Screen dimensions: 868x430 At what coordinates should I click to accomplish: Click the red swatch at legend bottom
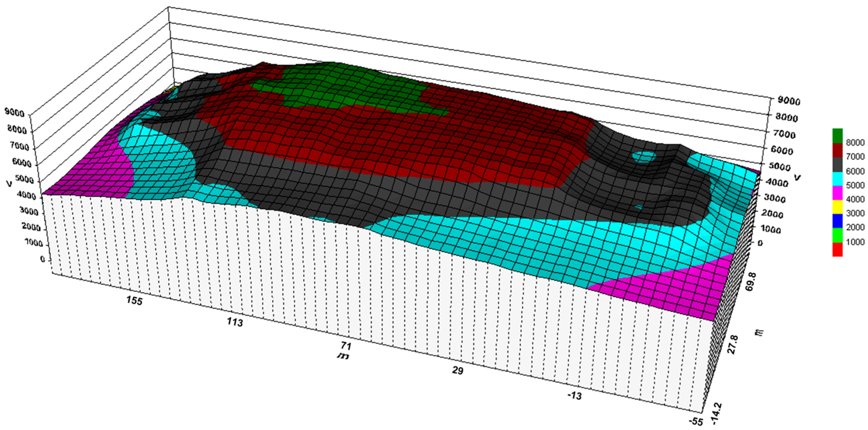point(837,250)
